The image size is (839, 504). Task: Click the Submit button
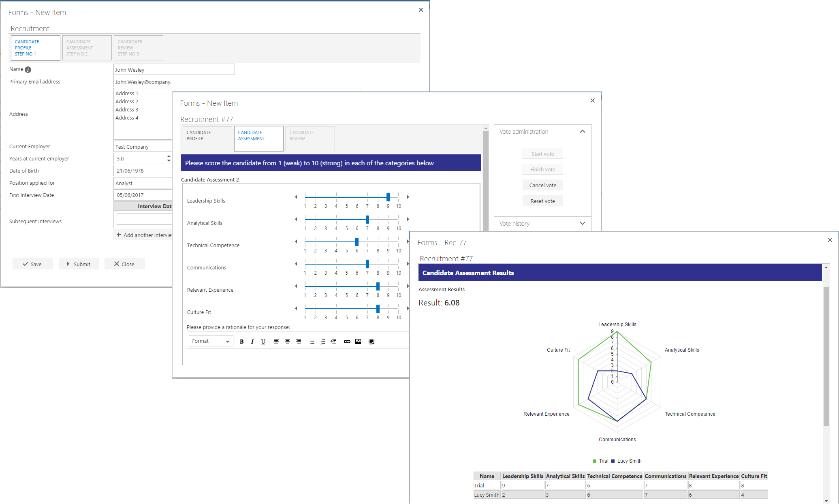coord(79,264)
